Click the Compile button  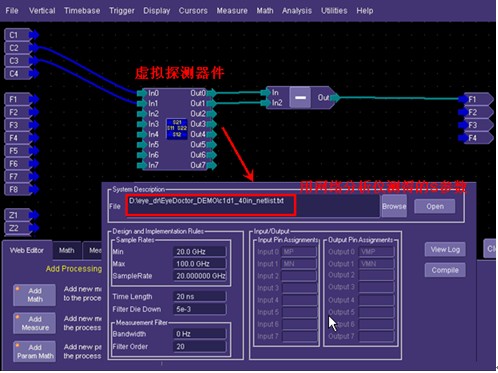445,270
